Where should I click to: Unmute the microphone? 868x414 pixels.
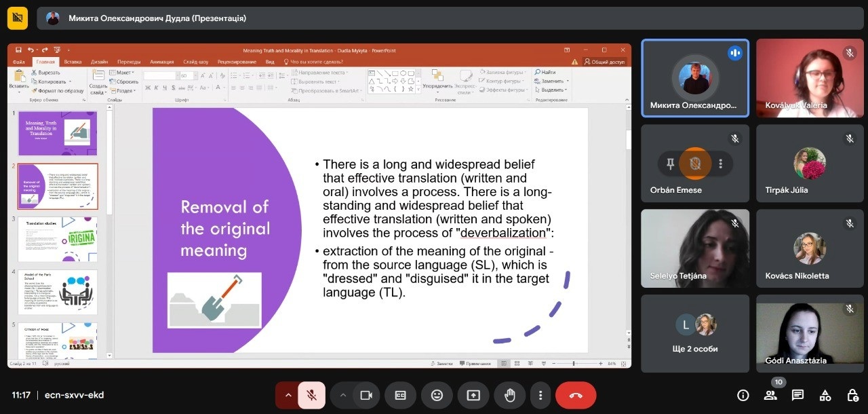click(311, 395)
